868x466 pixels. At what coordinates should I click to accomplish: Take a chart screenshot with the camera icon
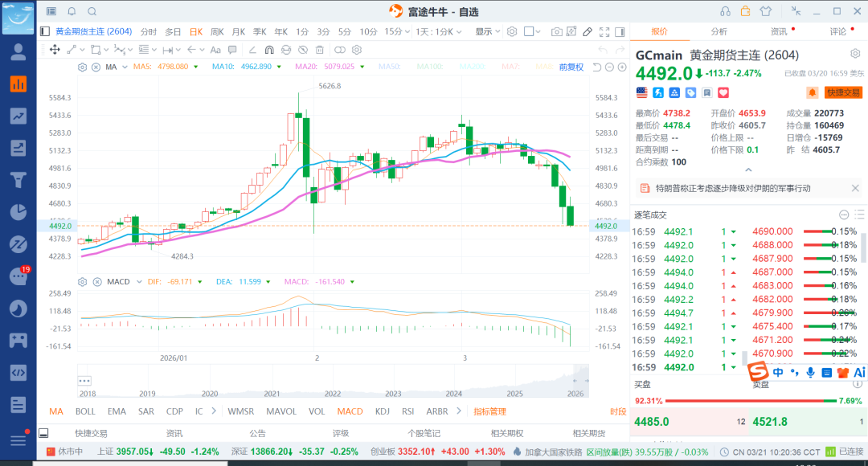(x=556, y=31)
